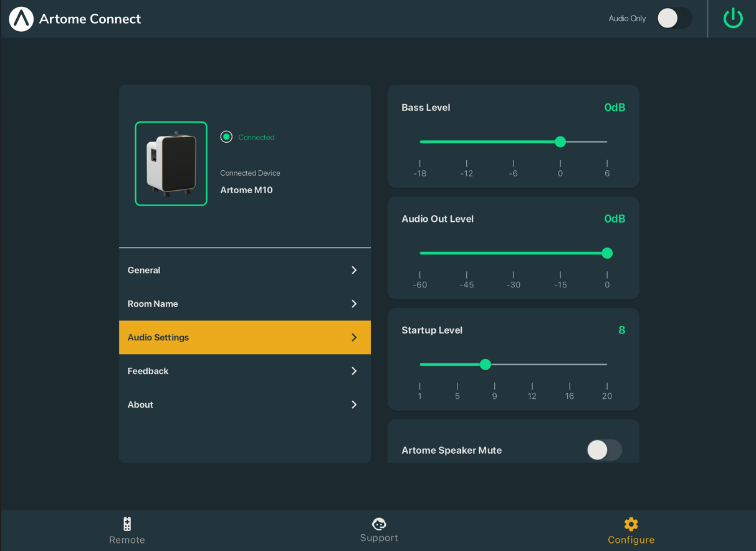Click the Audio Only label
756x551 pixels.
click(x=627, y=19)
